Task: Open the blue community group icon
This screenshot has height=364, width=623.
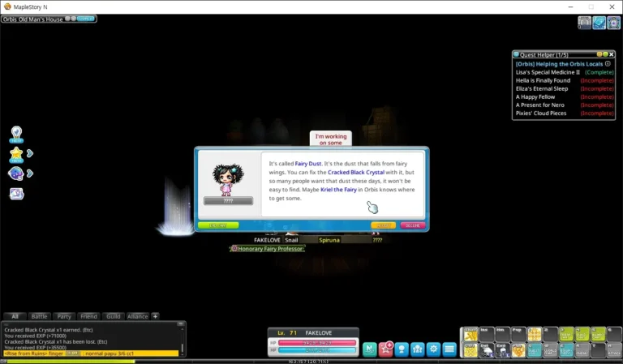Action: coord(418,349)
